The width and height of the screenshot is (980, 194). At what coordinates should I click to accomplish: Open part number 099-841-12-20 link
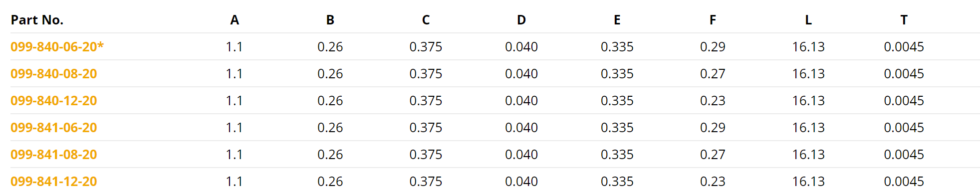point(54,182)
